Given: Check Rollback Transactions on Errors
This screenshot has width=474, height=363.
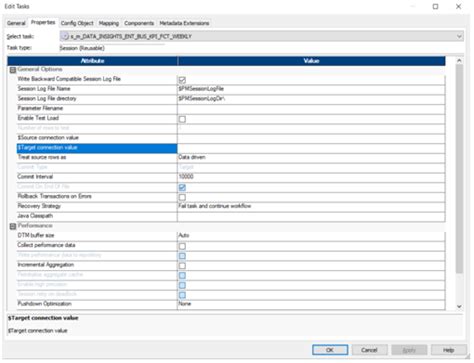Looking at the screenshot, I should click(182, 197).
